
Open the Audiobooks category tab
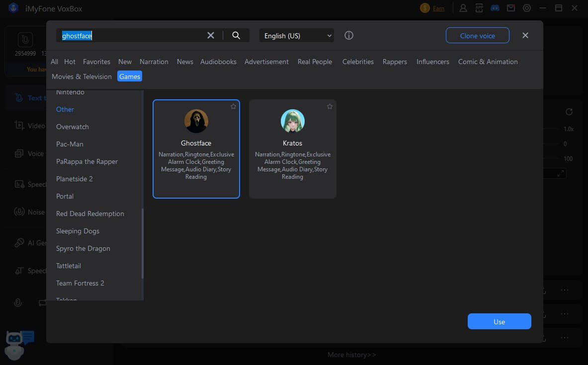click(x=218, y=62)
